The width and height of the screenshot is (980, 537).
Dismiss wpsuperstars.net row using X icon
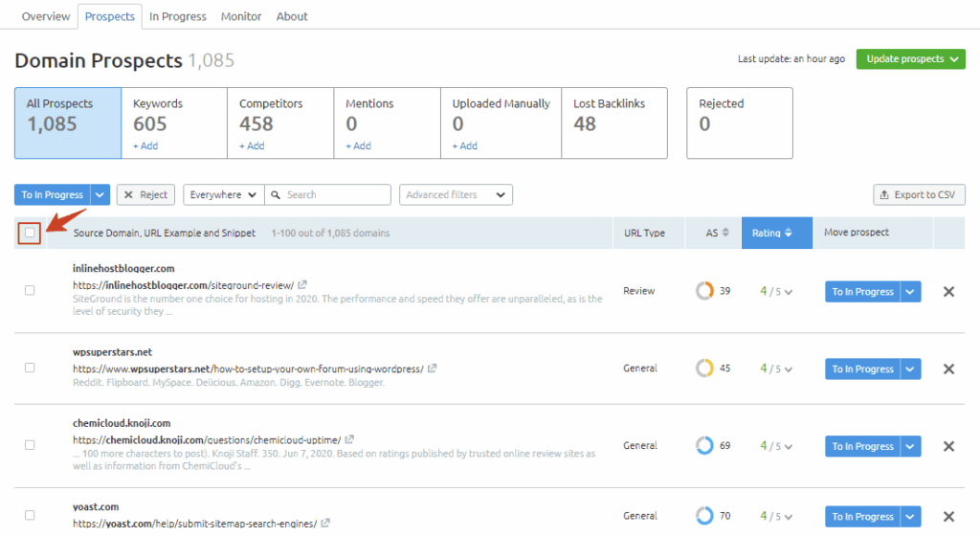(x=948, y=369)
